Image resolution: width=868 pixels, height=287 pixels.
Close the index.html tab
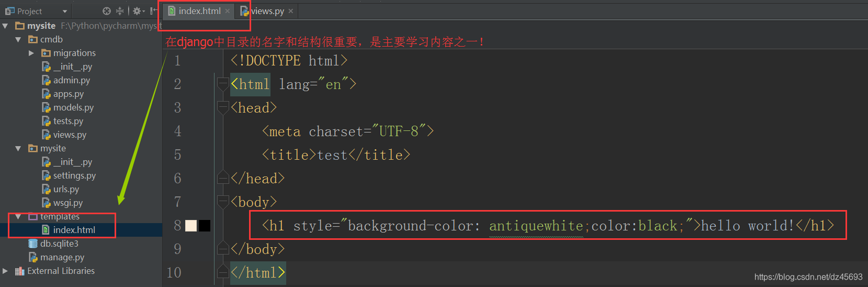click(x=227, y=11)
